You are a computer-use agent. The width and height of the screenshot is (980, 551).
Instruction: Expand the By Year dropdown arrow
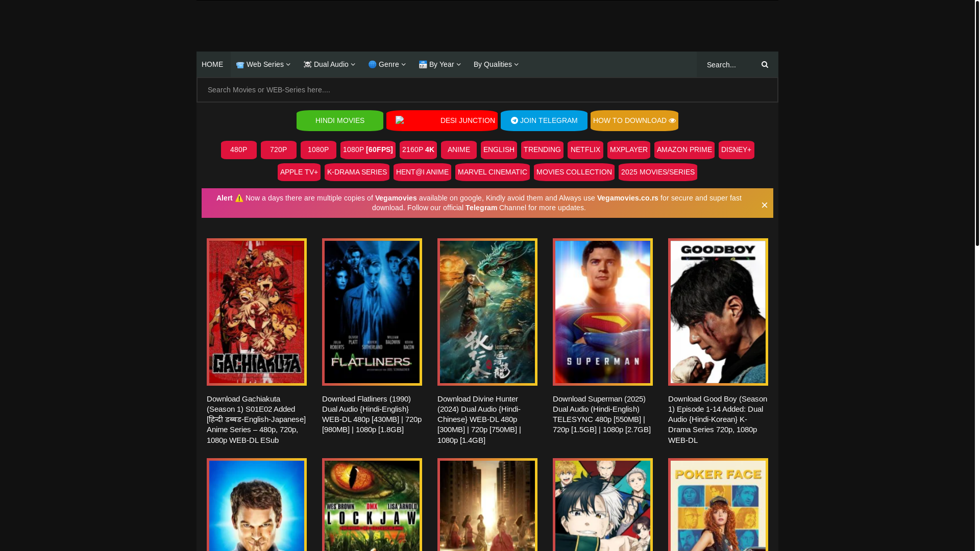coord(459,65)
